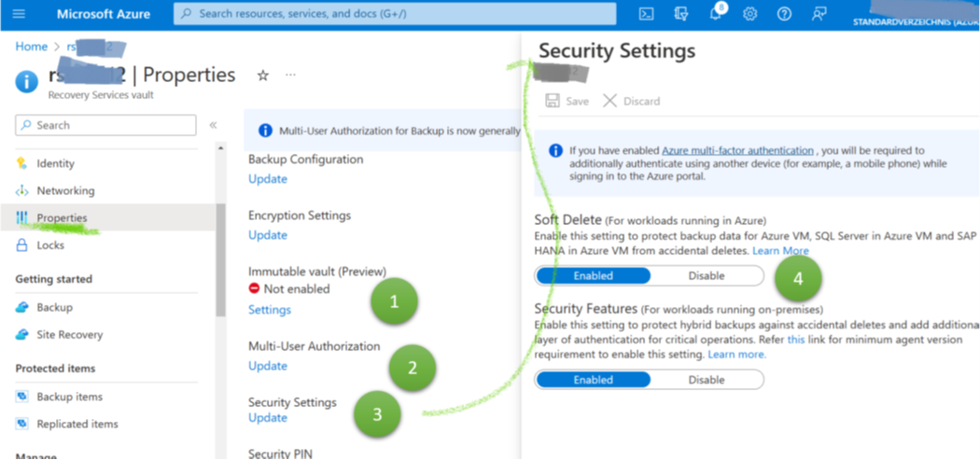Collapse the left menu with the double chevron
Viewport: 980px width, 460px height.
click(213, 125)
